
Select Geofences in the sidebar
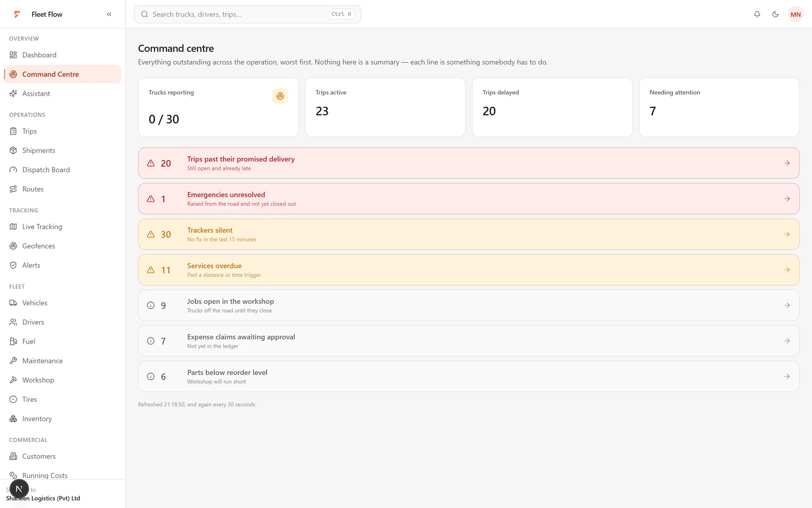[63, 246]
